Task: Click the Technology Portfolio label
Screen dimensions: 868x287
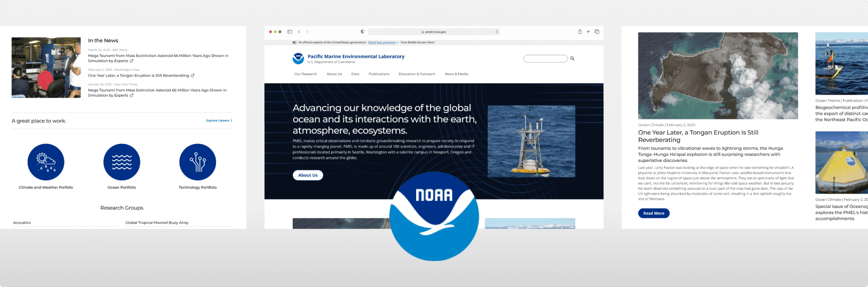Action: pos(198,187)
